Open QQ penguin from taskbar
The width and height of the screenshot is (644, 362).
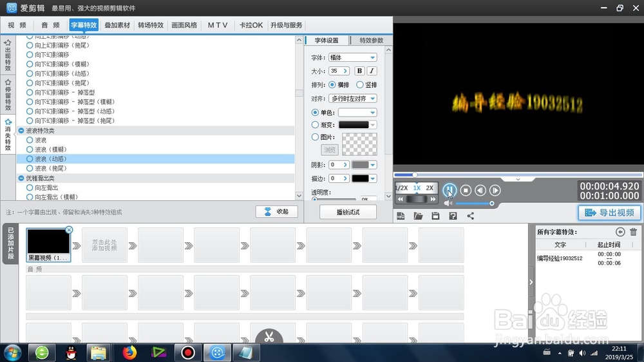tap(71, 352)
